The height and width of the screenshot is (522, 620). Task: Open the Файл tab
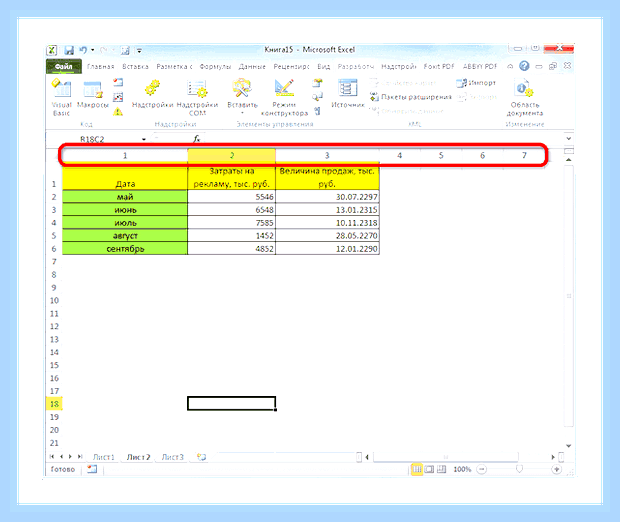click(64, 66)
